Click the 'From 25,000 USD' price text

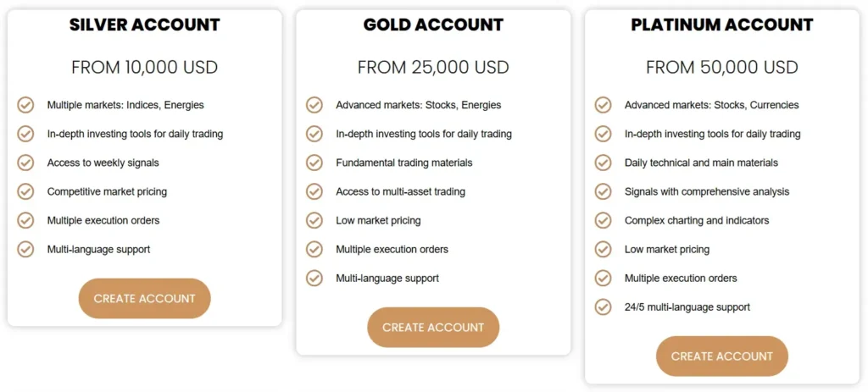433,68
